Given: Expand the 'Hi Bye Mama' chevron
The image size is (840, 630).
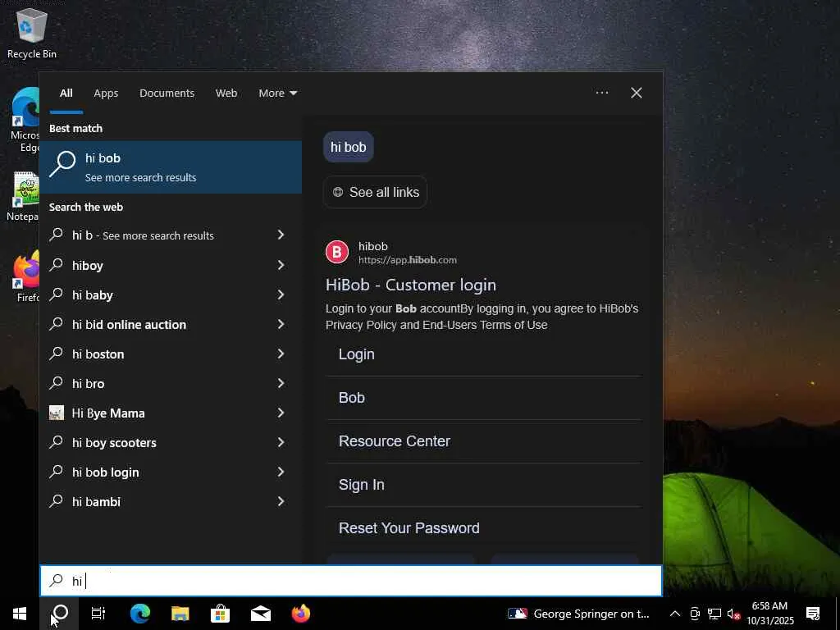Looking at the screenshot, I should point(281,413).
